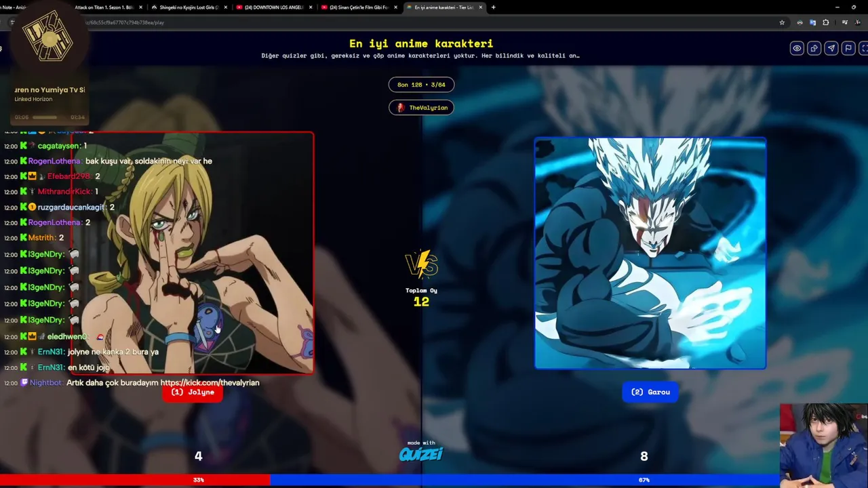Click chat username Efebard298
This screenshot has height=488, width=868.
point(69,176)
